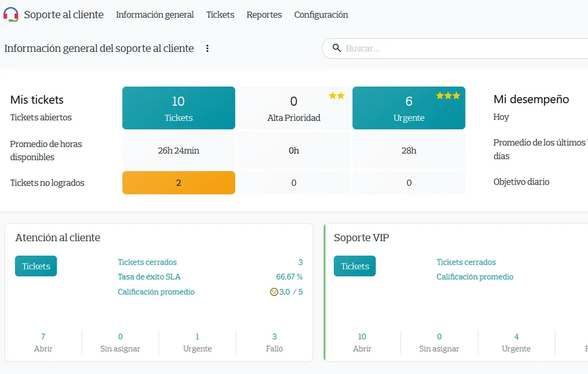Open 0 Sin asignar in Soporte VIP
This screenshot has width=588, height=374.
[439, 342]
